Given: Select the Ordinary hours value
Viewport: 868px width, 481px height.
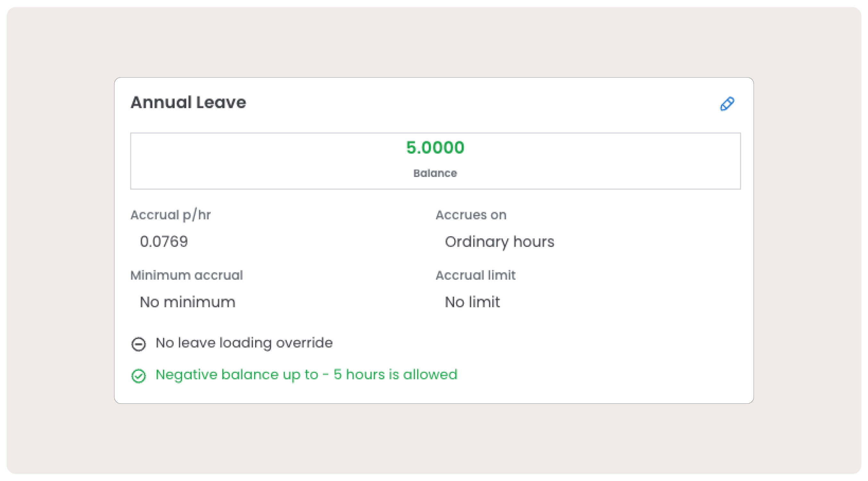Looking at the screenshot, I should [x=499, y=242].
